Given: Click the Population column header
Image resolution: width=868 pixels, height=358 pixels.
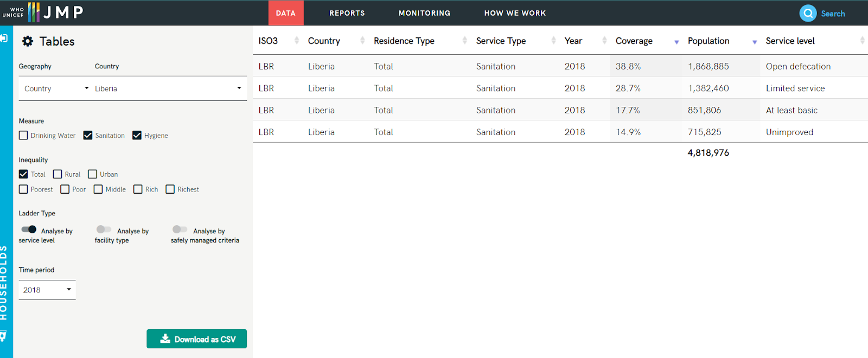Looking at the screenshot, I should pyautogui.click(x=709, y=41).
